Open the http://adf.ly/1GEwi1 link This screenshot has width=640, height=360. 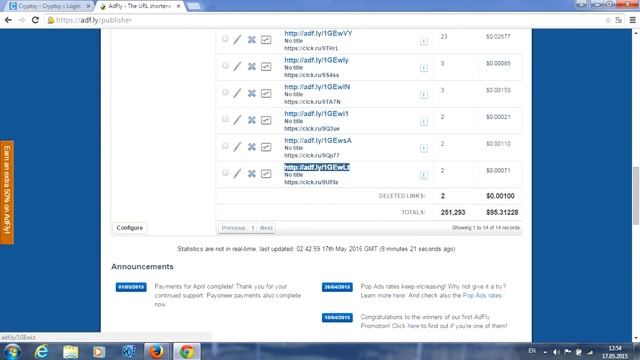point(316,113)
